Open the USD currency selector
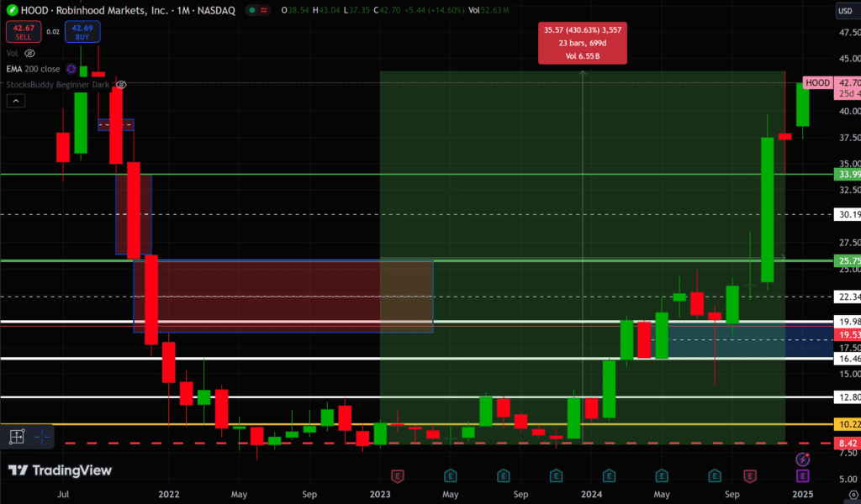Screen dimensions: 861x504 tap(846, 11)
